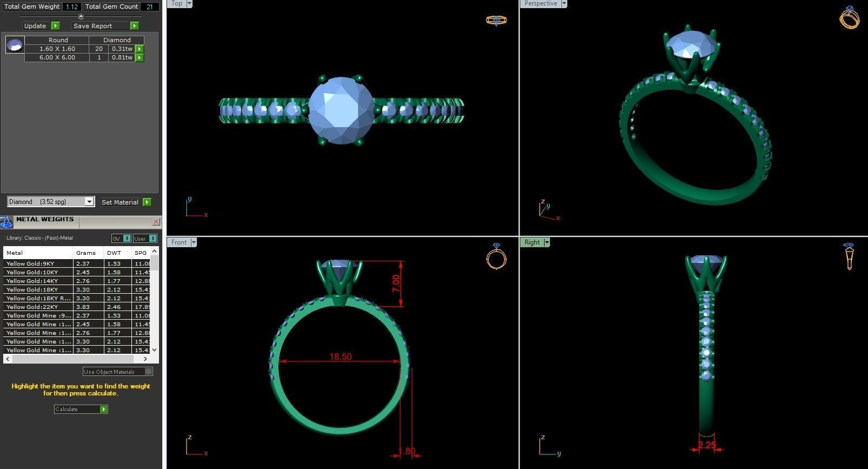
Task: Click the Perspective viewport label
Action: pyautogui.click(x=540, y=3)
